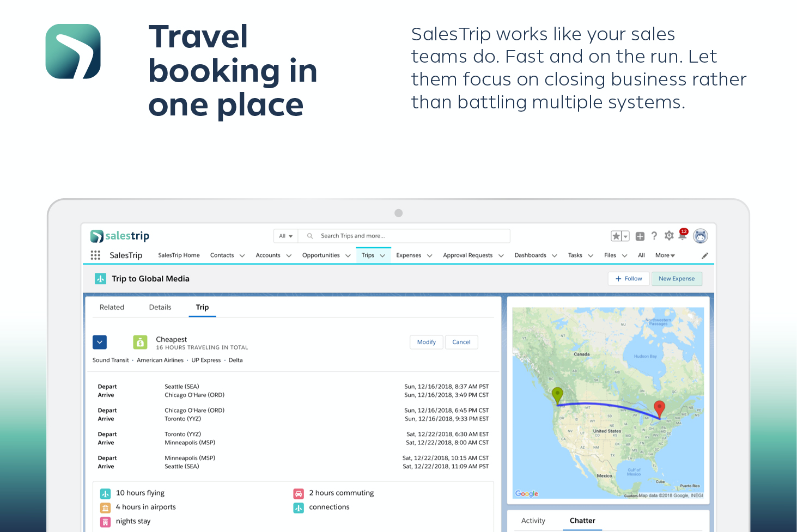Screen dimensions: 797x532
Task: Click the Search Trips and more field
Action: tap(404, 236)
